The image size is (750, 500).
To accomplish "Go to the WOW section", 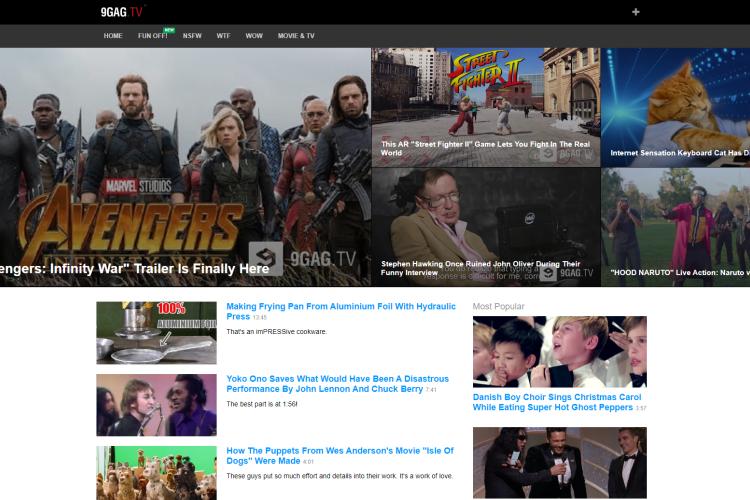I will [254, 36].
